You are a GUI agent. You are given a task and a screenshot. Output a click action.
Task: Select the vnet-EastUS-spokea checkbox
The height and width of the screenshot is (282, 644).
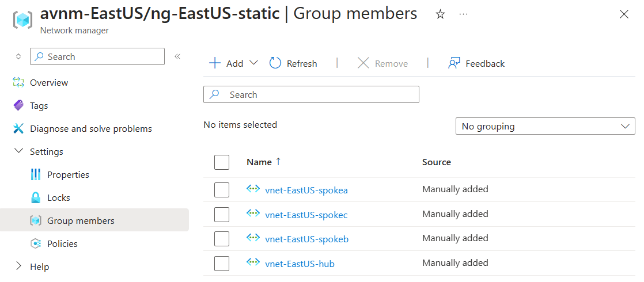pos(222,190)
